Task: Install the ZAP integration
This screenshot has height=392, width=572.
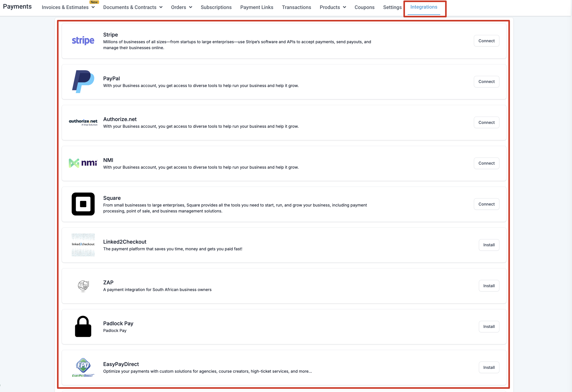Action: pos(489,286)
